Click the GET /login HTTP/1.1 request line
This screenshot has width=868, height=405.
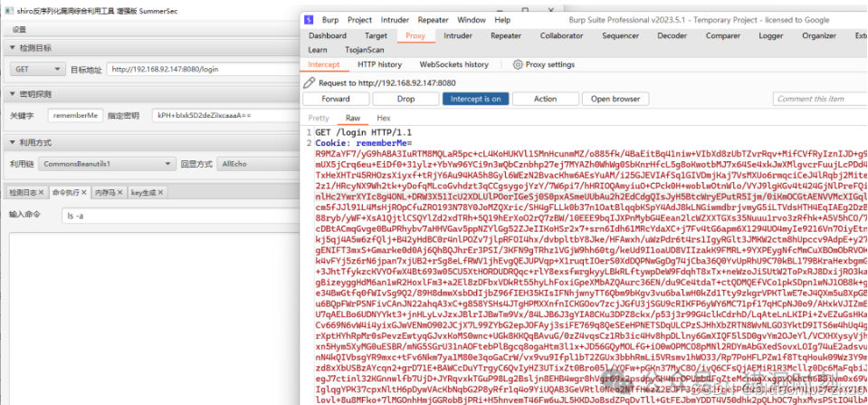coord(363,133)
